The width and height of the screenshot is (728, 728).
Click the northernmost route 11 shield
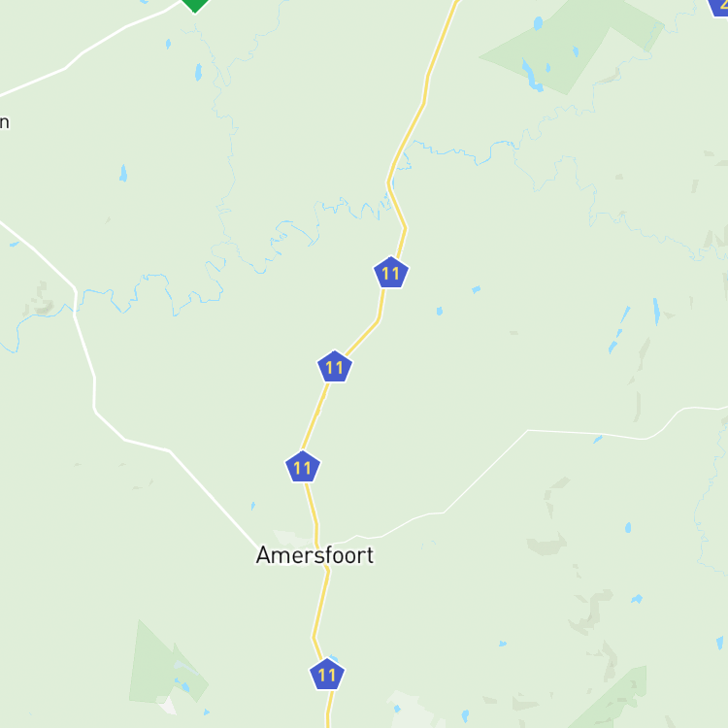click(391, 273)
